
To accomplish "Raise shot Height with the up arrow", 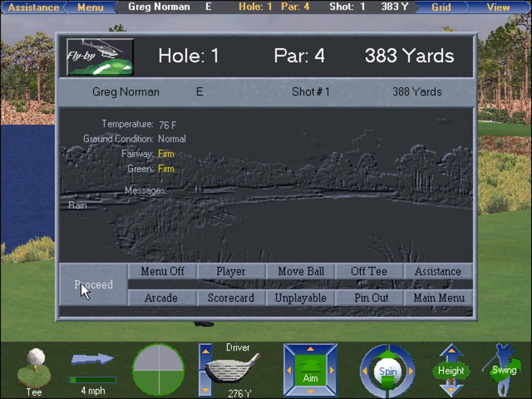I will 451,351.
